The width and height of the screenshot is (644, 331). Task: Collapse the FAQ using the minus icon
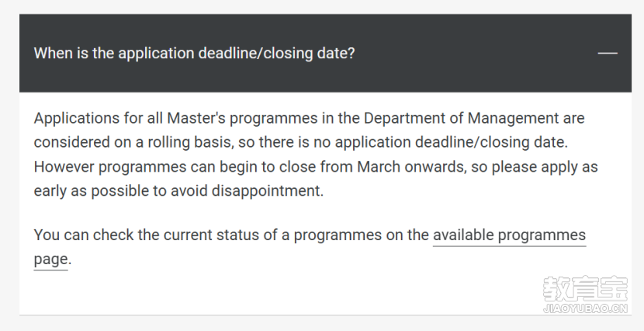click(x=608, y=53)
